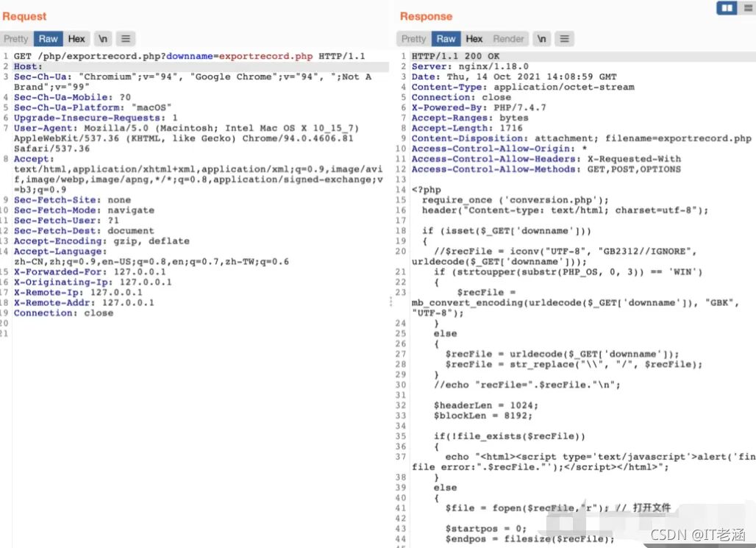Image resolution: width=756 pixels, height=548 pixels.
Task: Click the strtoupper(substr(PHP_OS...)) condition line
Action: [x=568, y=271]
